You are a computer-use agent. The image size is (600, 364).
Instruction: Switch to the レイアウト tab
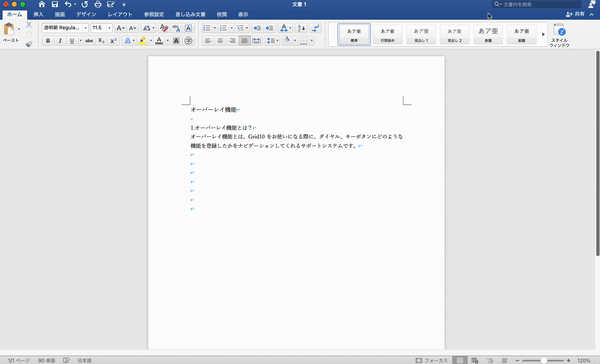[x=120, y=15]
